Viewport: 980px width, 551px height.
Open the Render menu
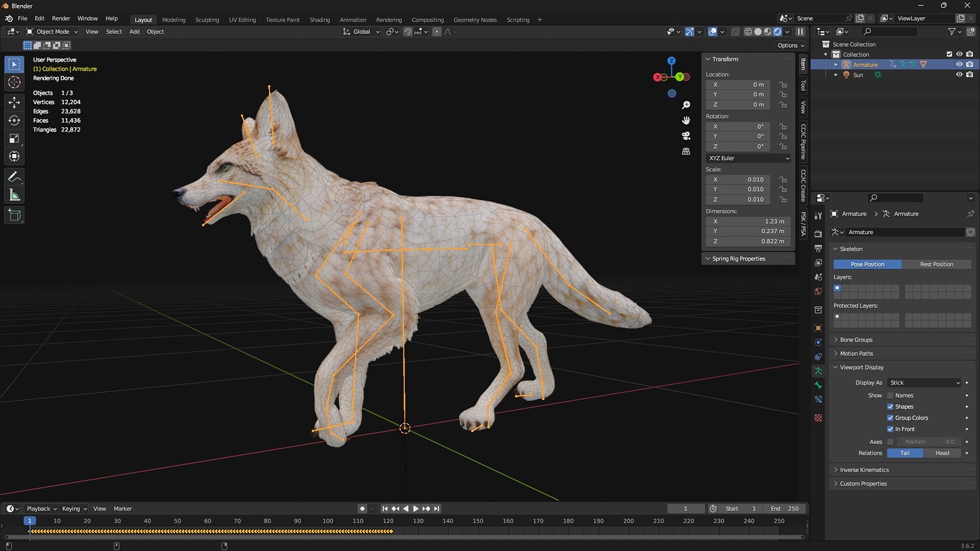pos(61,18)
